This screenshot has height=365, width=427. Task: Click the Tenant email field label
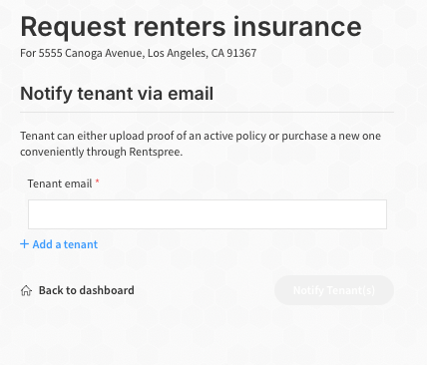click(60, 184)
